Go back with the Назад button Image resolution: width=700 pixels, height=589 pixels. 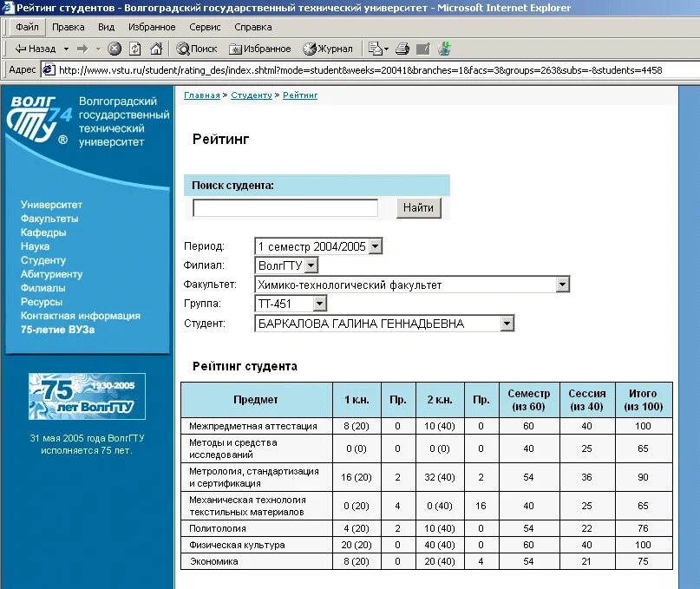pos(35,49)
